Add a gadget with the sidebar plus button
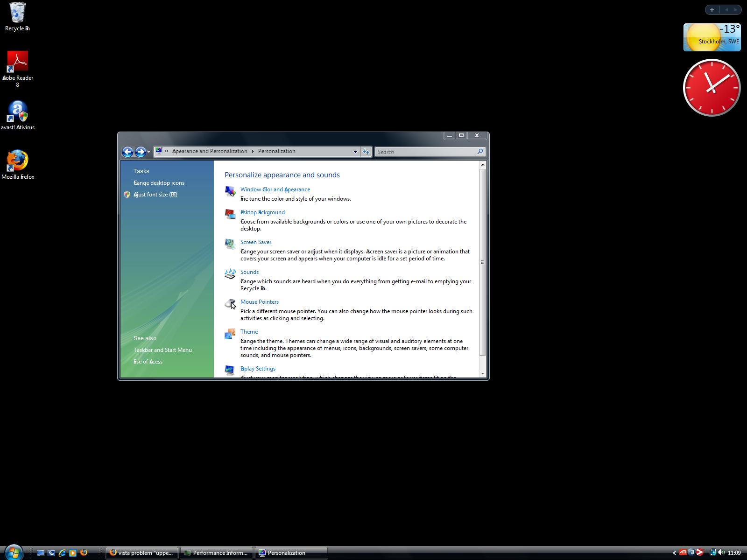 click(712, 9)
